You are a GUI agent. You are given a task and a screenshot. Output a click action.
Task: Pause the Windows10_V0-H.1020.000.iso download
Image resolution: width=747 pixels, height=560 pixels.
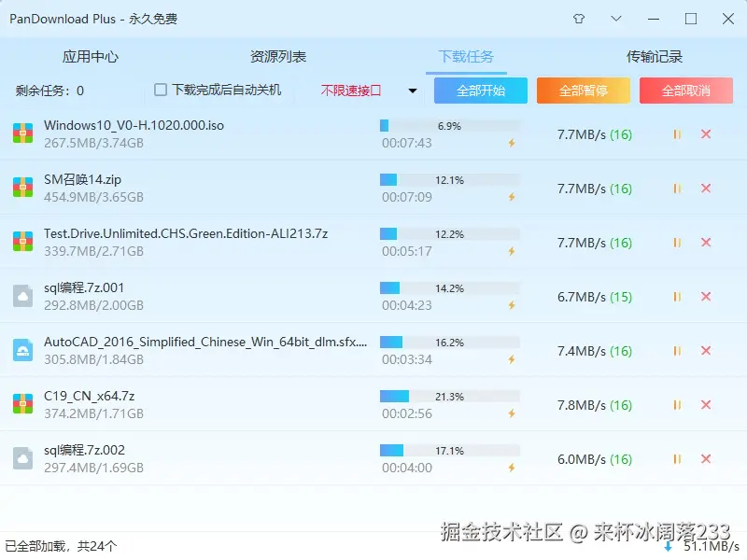click(677, 134)
